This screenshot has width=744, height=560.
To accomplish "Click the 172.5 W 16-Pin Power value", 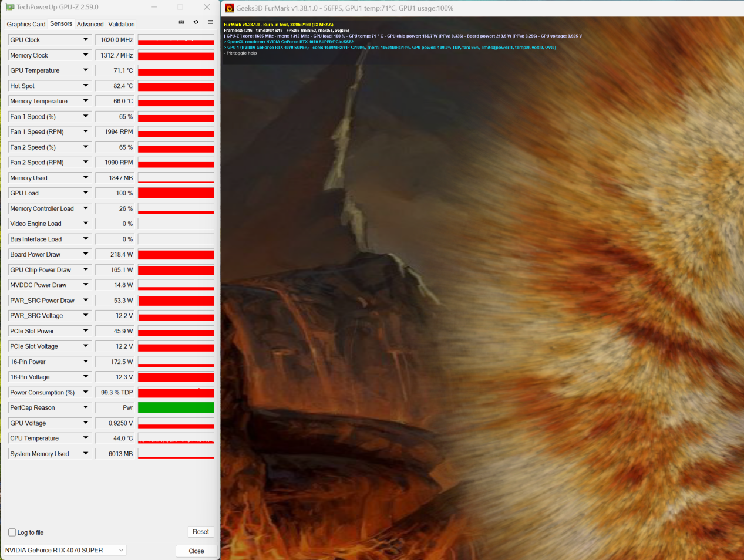I will (116, 362).
